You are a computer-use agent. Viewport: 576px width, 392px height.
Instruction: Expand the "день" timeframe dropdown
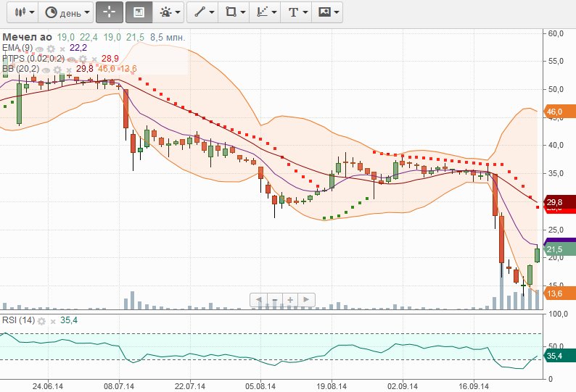(x=67, y=12)
